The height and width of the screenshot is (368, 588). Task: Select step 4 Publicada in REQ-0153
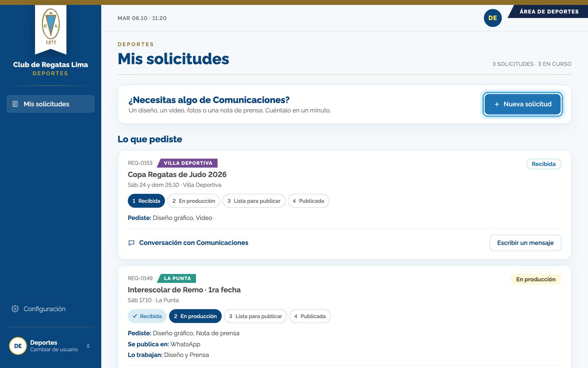308,201
